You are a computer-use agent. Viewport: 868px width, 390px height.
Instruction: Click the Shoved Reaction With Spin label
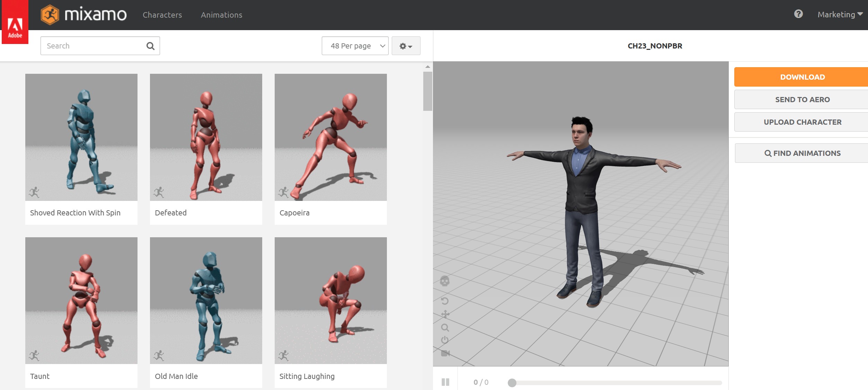(75, 213)
